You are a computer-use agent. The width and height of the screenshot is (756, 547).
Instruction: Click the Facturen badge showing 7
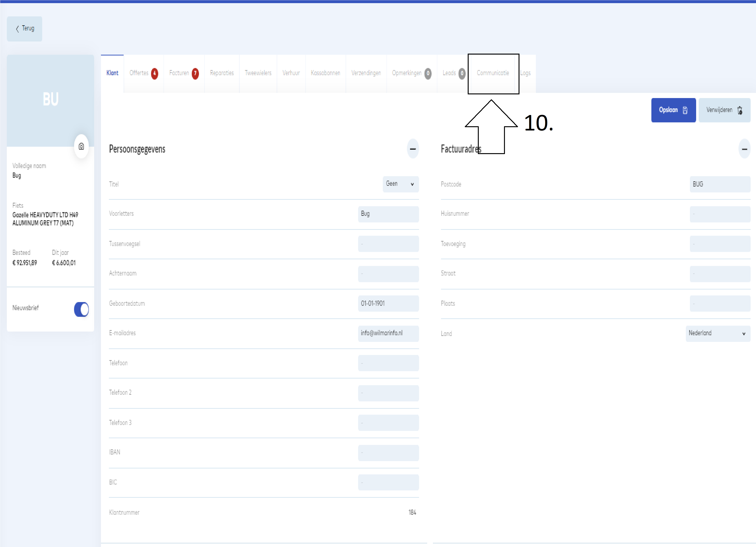point(195,73)
